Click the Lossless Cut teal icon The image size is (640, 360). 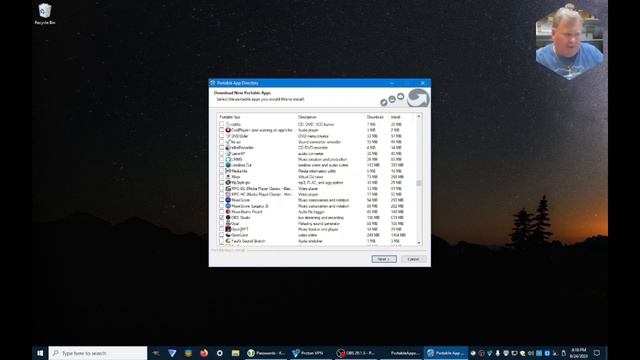228,165
